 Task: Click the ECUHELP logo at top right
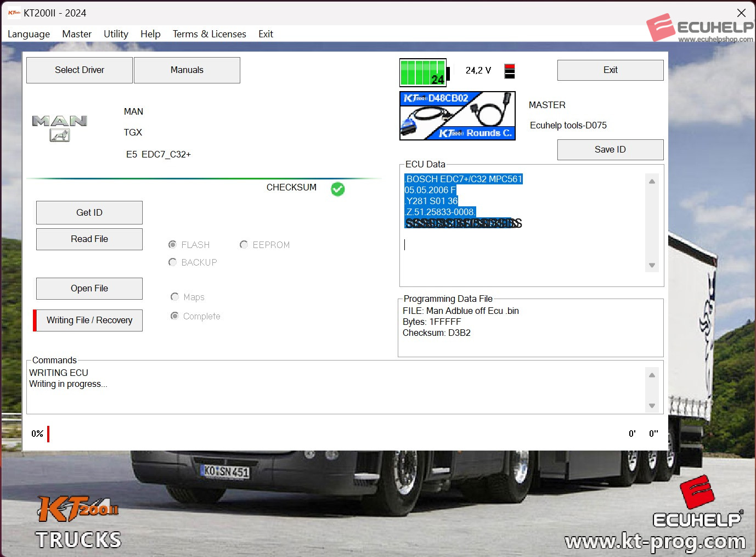tap(699, 27)
